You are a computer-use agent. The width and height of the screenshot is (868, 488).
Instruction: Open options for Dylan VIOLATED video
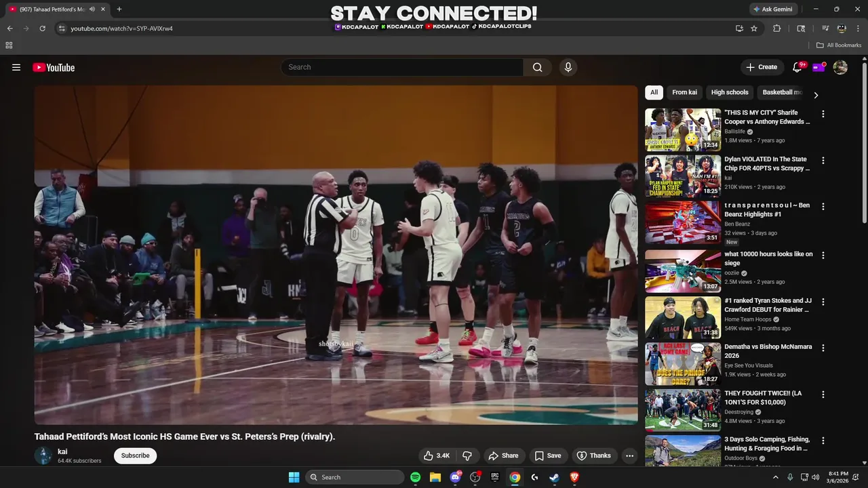[x=823, y=161]
